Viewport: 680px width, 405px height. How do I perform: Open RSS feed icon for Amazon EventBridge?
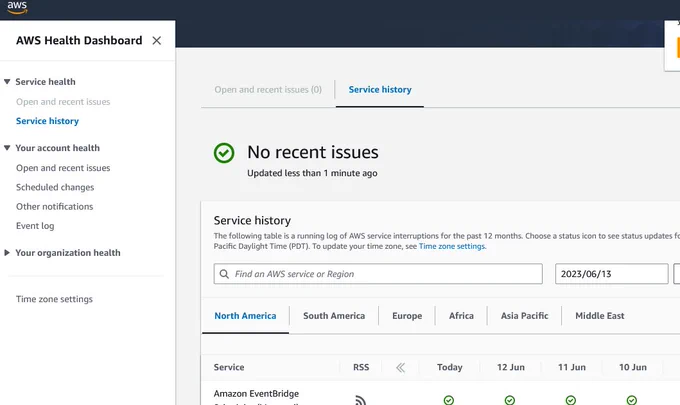pyautogui.click(x=360, y=400)
